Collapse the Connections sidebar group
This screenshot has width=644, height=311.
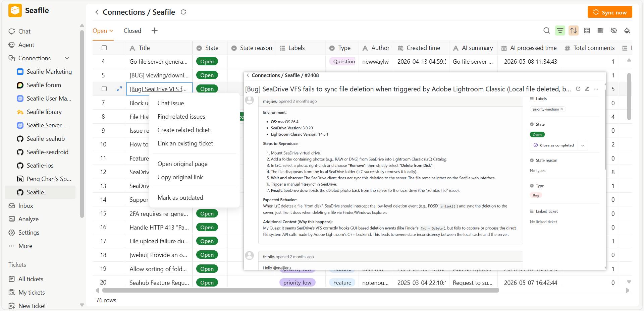(67, 58)
